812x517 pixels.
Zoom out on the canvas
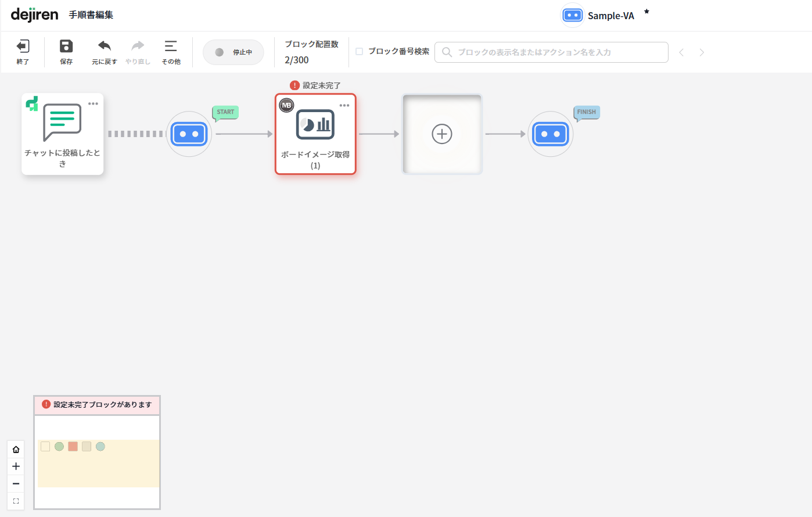coord(16,483)
